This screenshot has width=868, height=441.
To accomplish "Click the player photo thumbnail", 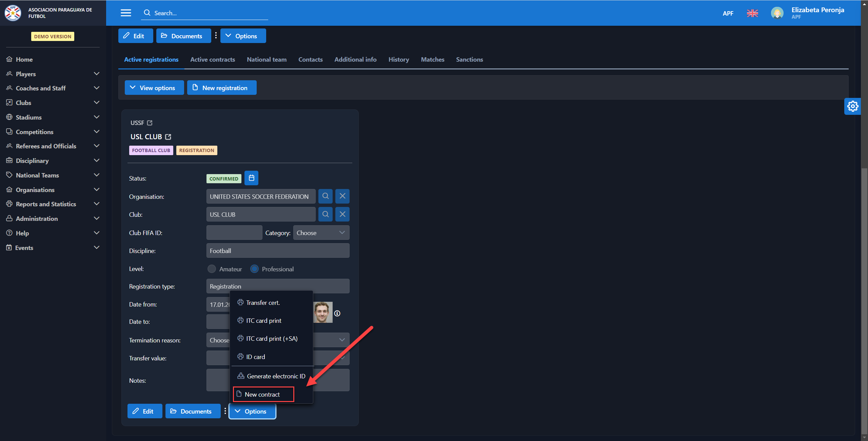I will 322,312.
